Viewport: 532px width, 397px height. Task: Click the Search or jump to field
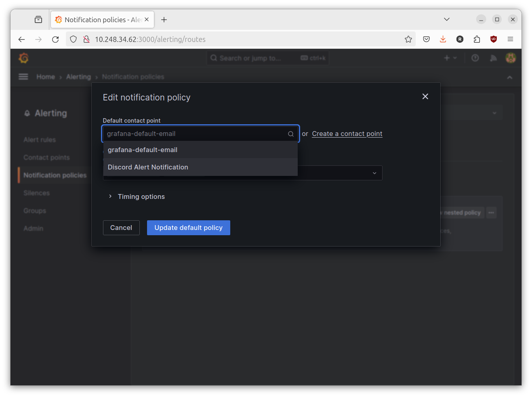[x=267, y=58]
